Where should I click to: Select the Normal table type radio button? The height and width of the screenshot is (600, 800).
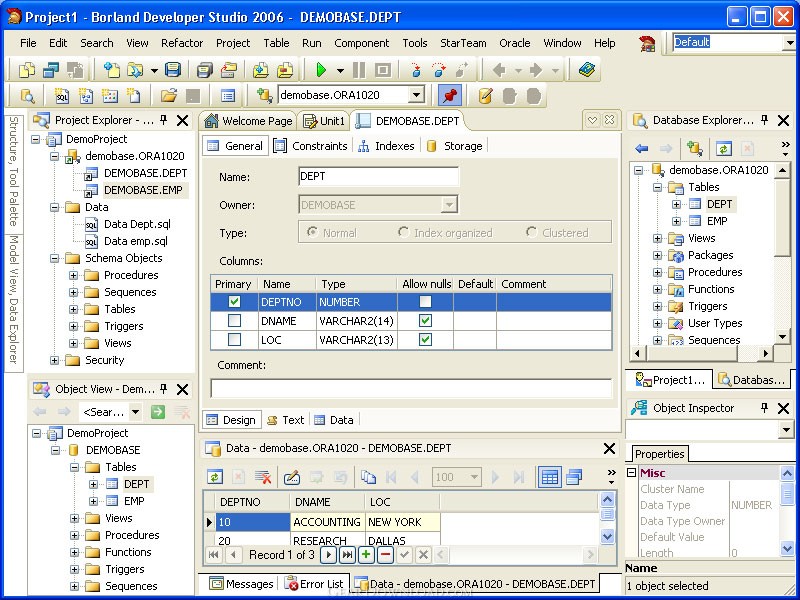(312, 232)
